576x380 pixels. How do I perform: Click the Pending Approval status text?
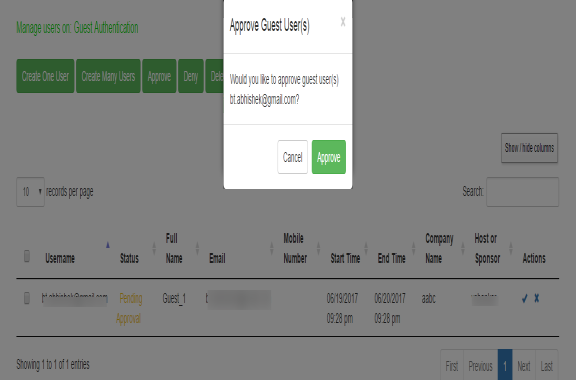pos(129,308)
